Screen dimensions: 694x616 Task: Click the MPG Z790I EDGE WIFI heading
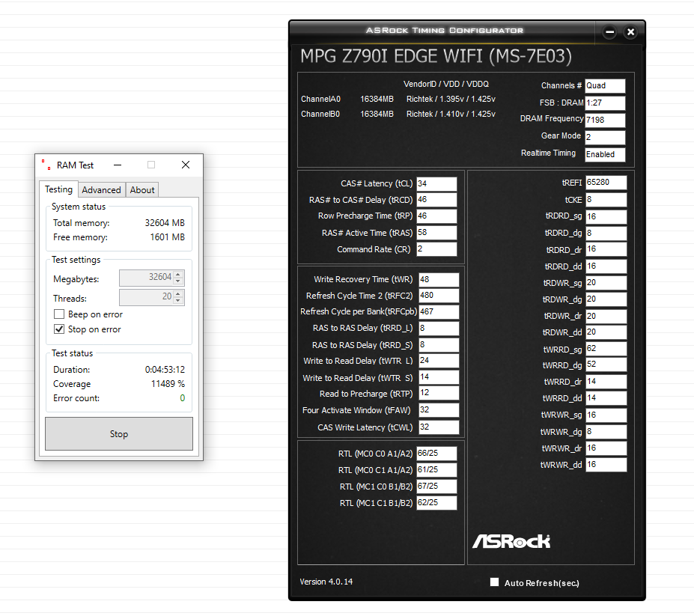click(436, 56)
